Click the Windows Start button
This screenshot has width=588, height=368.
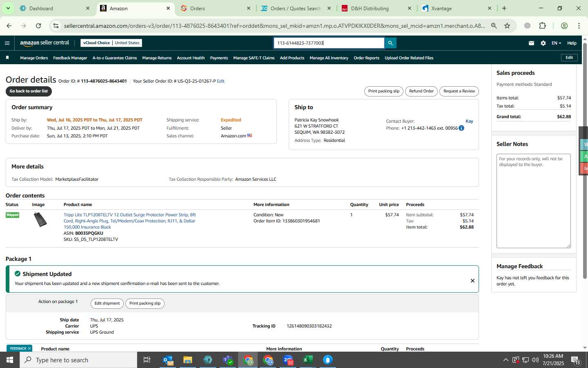click(x=10, y=360)
